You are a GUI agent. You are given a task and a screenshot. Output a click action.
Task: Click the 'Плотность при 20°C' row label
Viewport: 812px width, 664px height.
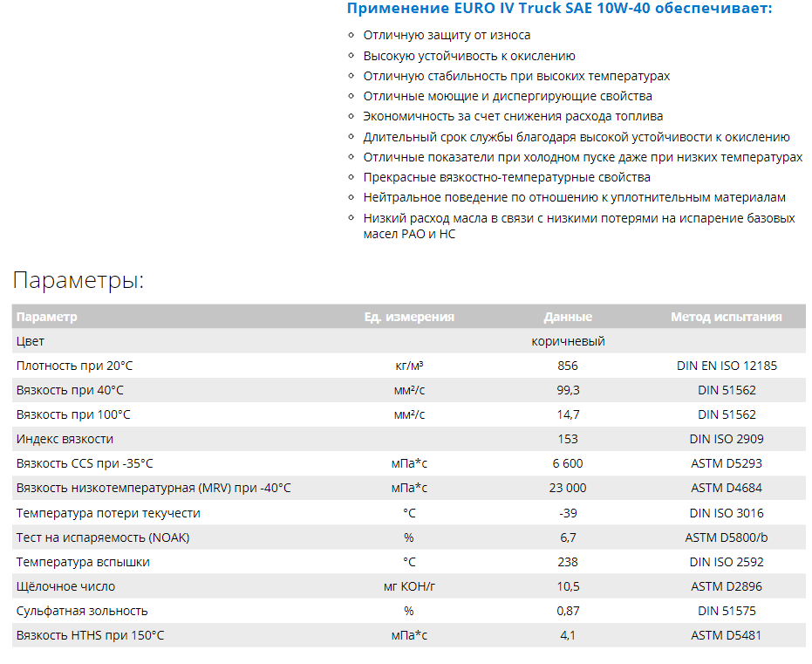coord(75,366)
